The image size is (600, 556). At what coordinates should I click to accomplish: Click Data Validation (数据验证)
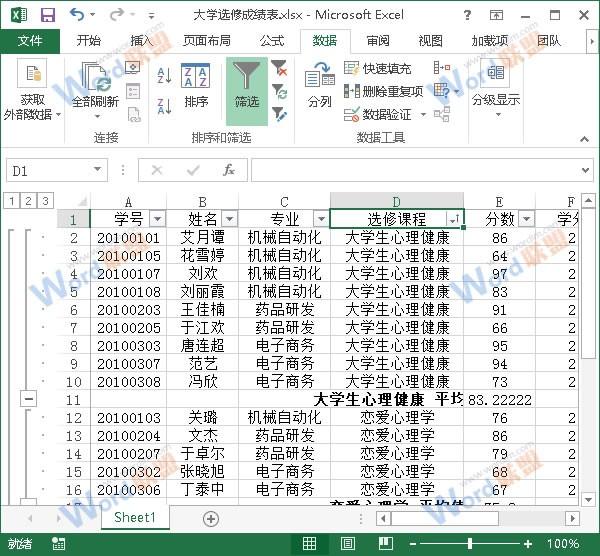(x=378, y=114)
